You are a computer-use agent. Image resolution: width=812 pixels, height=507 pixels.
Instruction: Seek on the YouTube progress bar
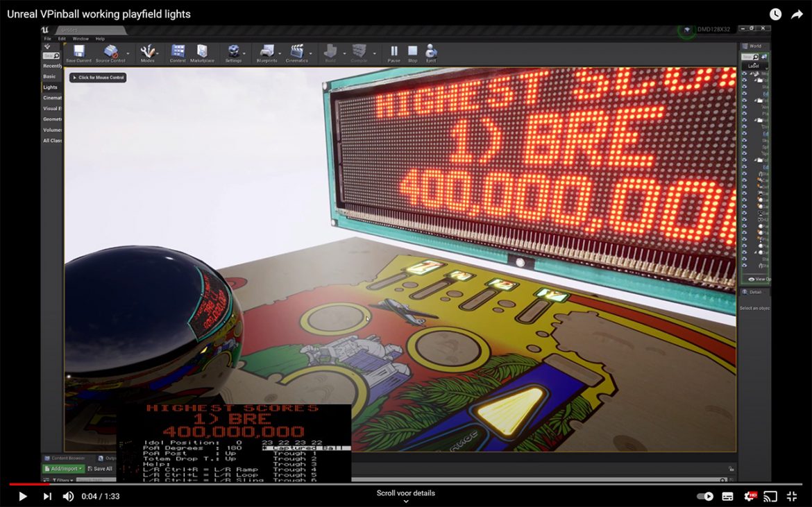tap(406, 485)
